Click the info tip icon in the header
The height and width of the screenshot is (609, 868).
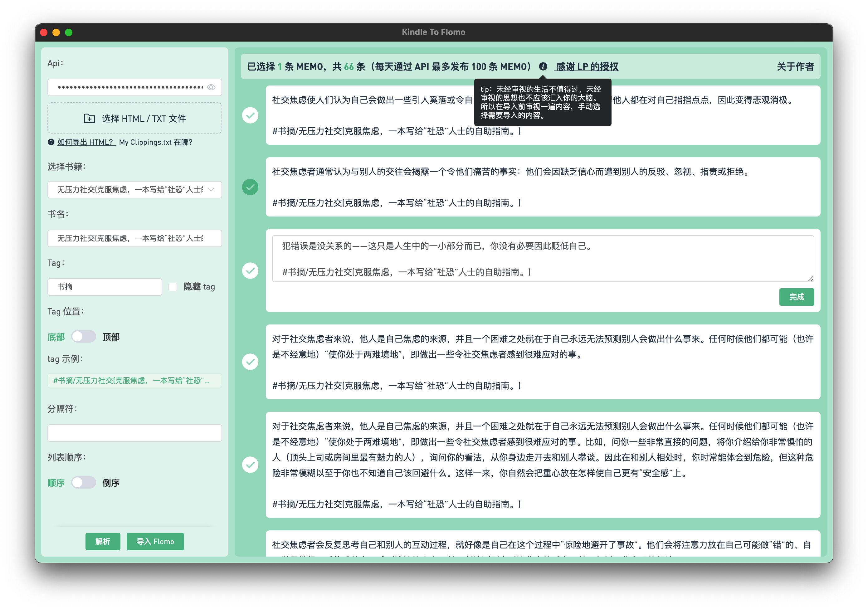pos(543,66)
